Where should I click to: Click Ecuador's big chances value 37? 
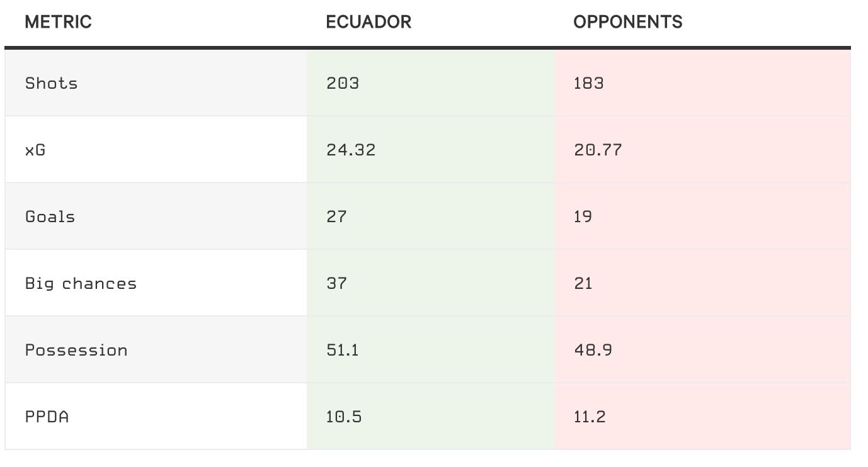coord(336,283)
